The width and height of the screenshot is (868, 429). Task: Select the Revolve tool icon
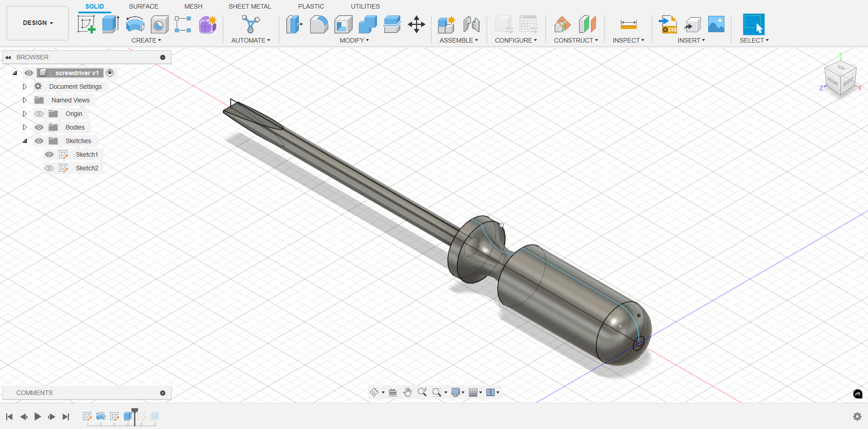(135, 24)
